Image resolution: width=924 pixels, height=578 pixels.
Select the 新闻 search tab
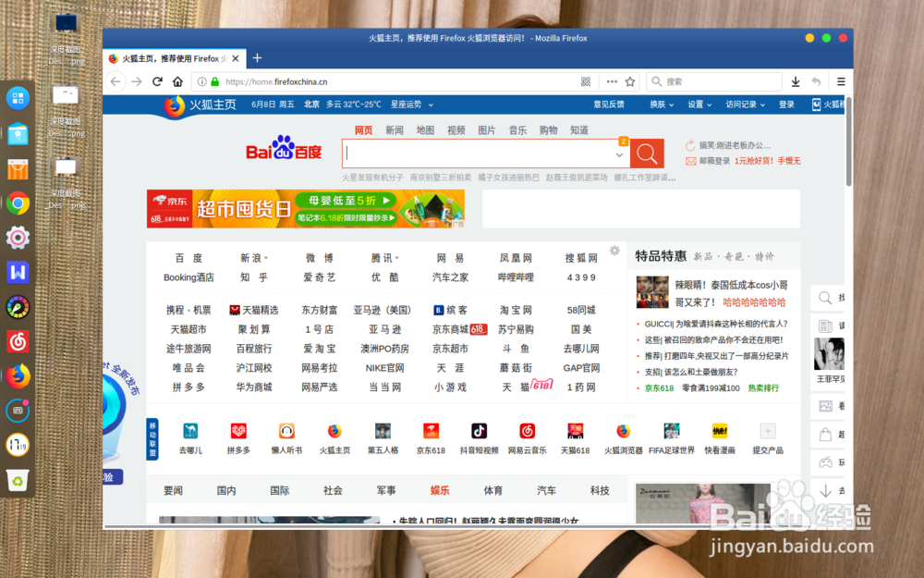coord(395,130)
